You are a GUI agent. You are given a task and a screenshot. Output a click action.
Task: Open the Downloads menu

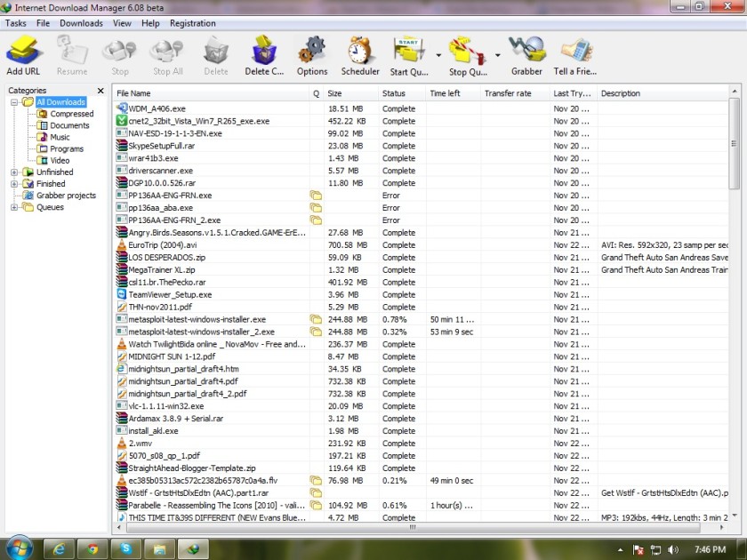pos(81,23)
